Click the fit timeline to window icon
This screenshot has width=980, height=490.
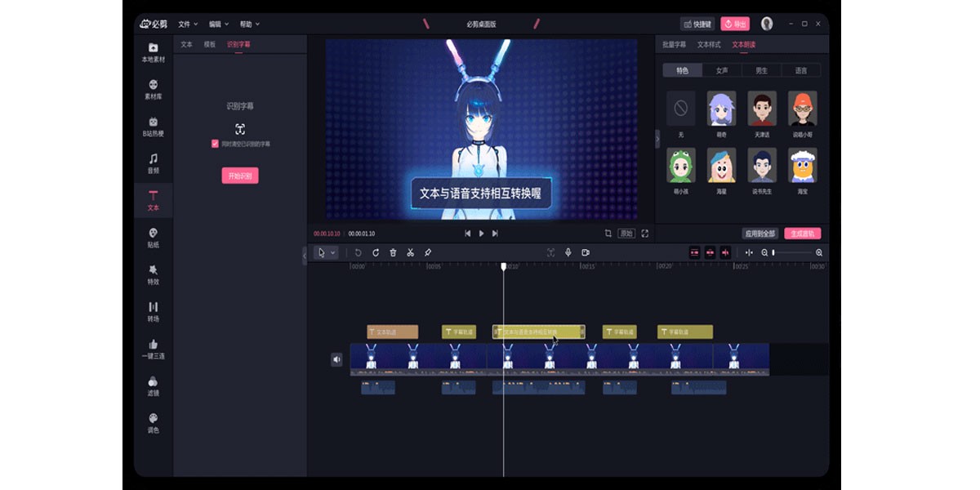click(749, 253)
